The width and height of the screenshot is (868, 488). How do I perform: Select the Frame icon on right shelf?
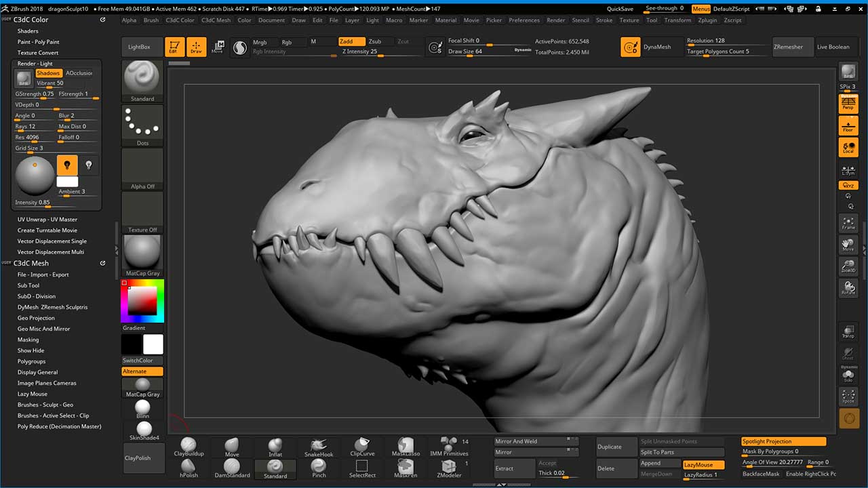pos(848,224)
